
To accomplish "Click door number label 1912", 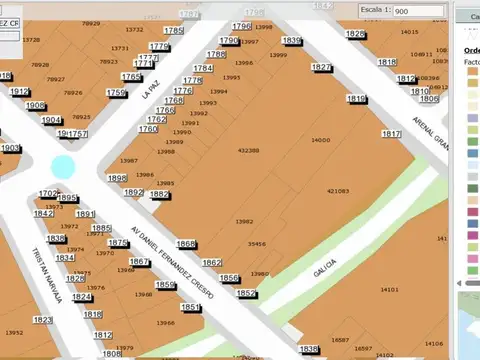I will [20, 92].
